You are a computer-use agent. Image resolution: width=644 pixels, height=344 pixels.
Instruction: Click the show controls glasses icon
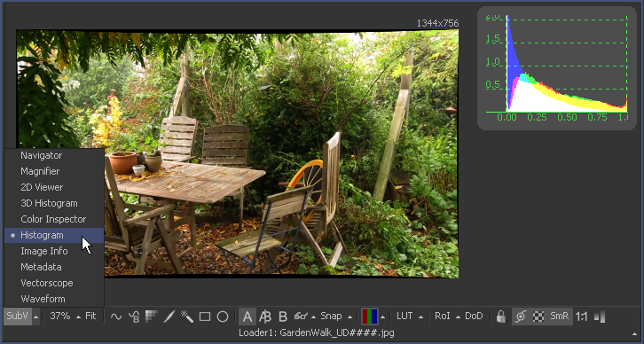pyautogui.click(x=301, y=317)
